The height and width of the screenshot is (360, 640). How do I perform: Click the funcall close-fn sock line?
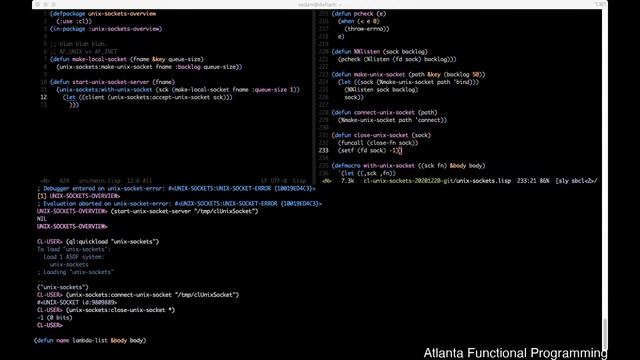tap(378, 143)
